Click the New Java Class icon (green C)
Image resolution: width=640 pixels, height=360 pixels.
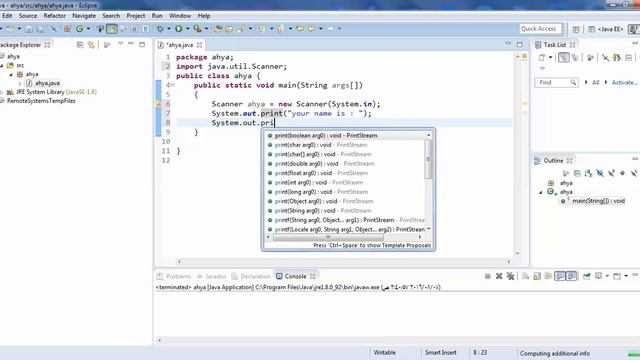click(80, 29)
